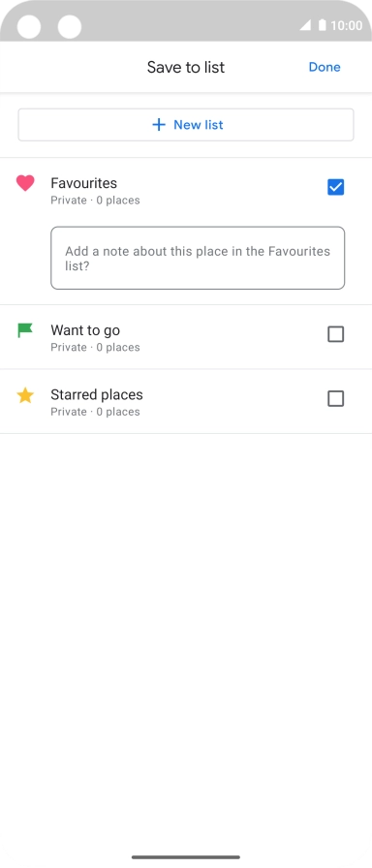Tap the Save to list heading
Image resolution: width=372 pixels, height=868 pixels.
click(x=186, y=67)
